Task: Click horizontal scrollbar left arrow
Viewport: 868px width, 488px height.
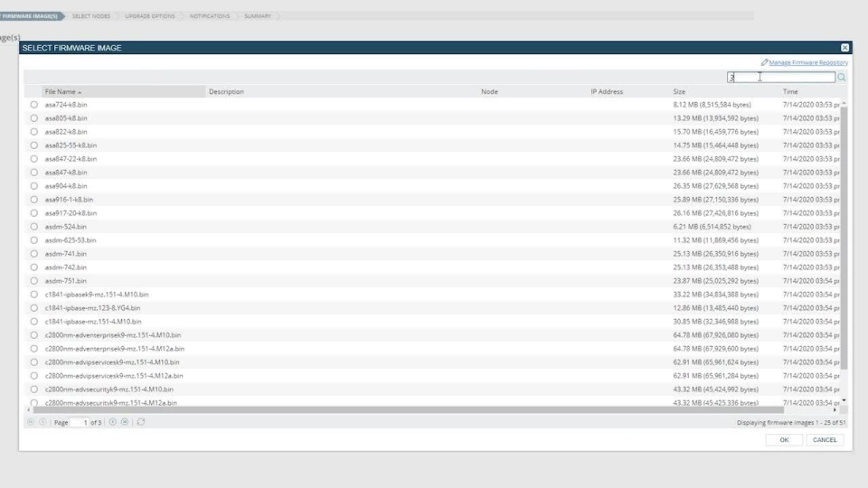Action: click(x=29, y=410)
